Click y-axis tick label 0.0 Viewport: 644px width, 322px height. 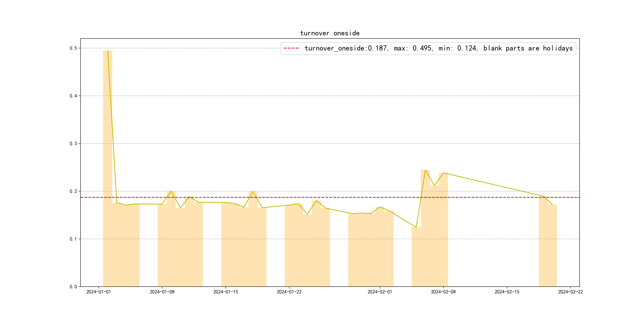(73, 287)
